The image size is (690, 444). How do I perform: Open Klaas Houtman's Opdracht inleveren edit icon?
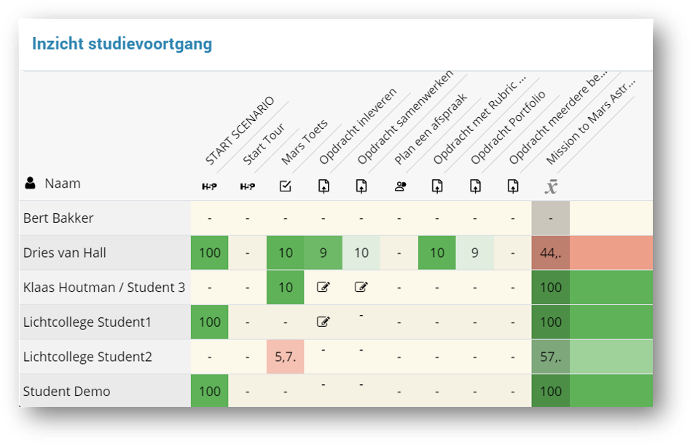click(323, 288)
